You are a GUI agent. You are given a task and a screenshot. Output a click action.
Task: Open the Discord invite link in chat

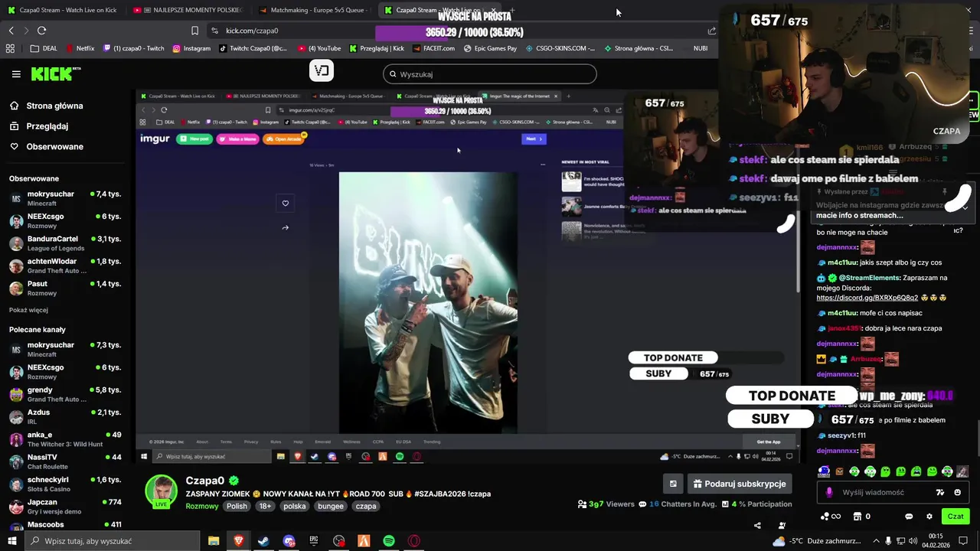(867, 298)
